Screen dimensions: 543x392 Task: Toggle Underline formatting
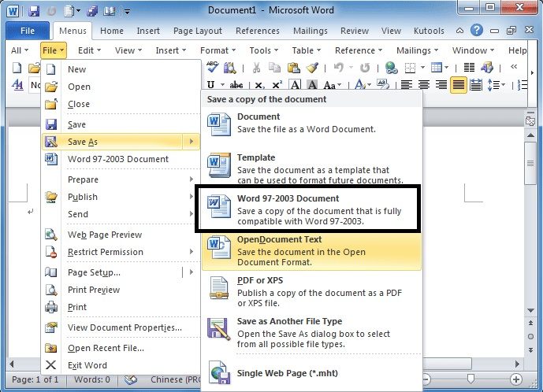[x=211, y=85]
